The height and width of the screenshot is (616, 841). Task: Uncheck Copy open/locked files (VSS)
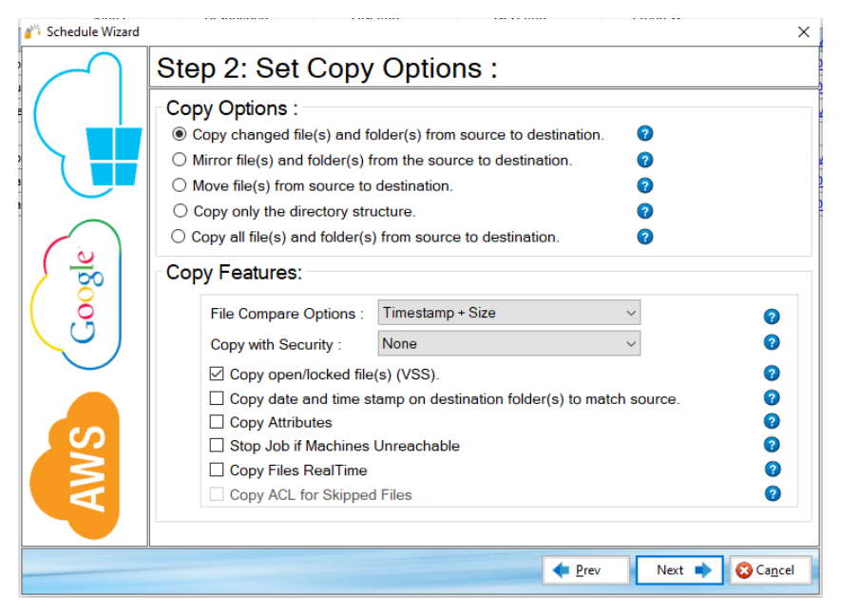coord(217,374)
